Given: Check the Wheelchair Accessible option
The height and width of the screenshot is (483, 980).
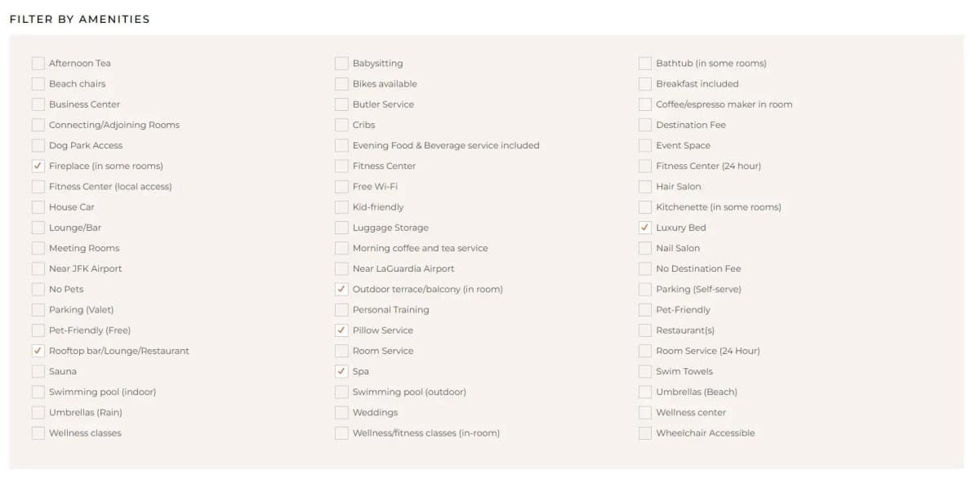Looking at the screenshot, I should point(645,433).
